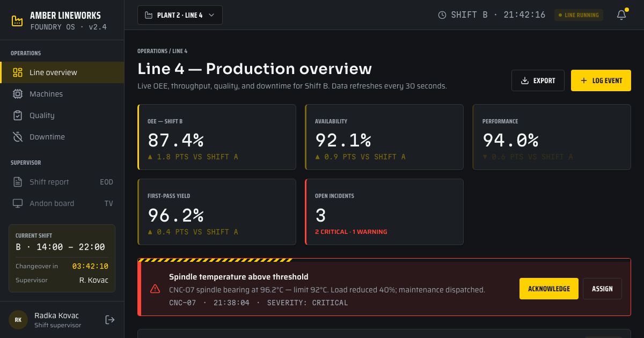Open the Line overview grid icon

[x=18, y=72]
